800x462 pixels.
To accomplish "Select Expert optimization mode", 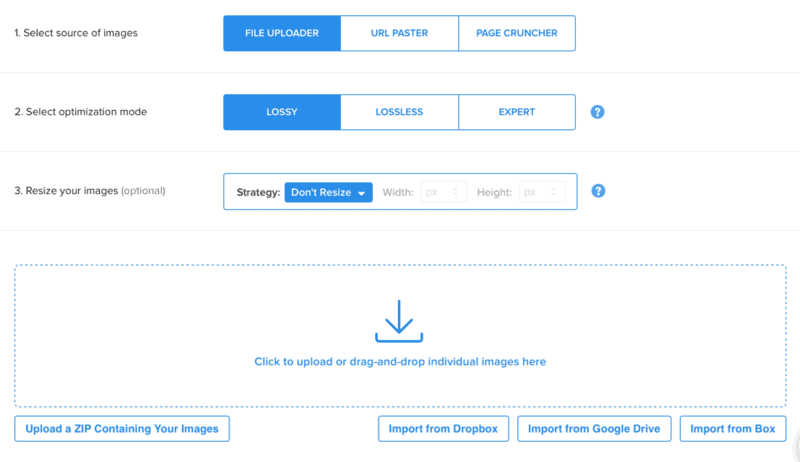I will (517, 112).
